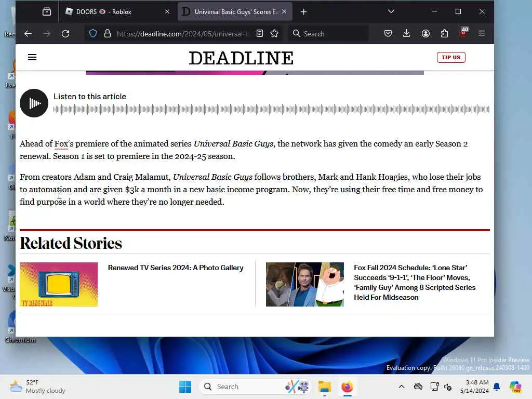
Task: Open Firefox View (recent browsing) icon
Action: 46,12
